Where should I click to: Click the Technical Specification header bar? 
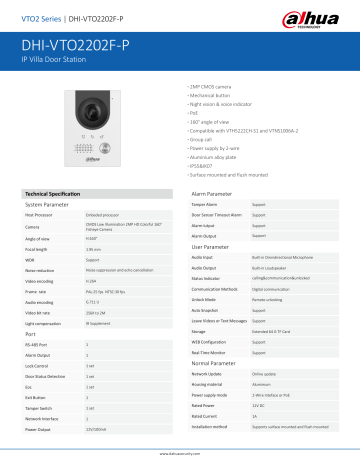point(97,194)
